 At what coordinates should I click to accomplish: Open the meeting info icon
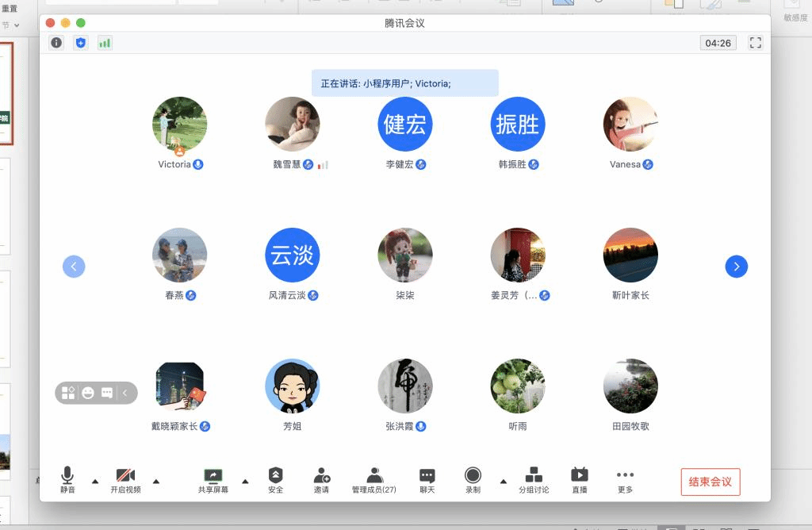[x=56, y=43]
